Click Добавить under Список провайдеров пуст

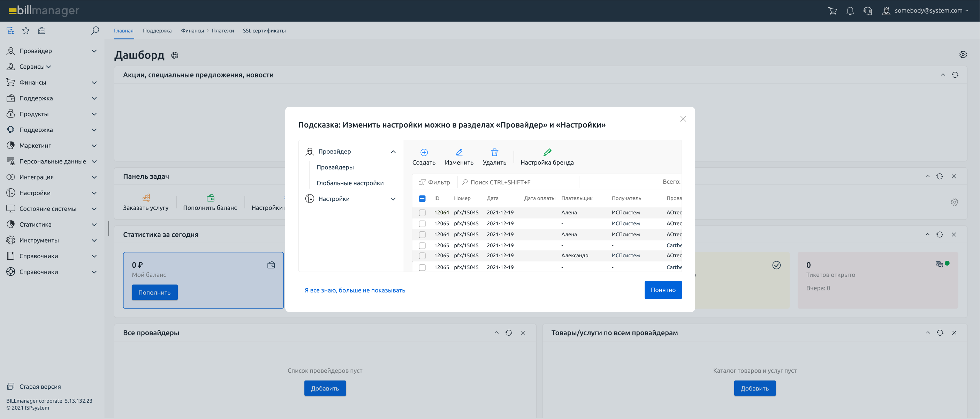(325, 388)
